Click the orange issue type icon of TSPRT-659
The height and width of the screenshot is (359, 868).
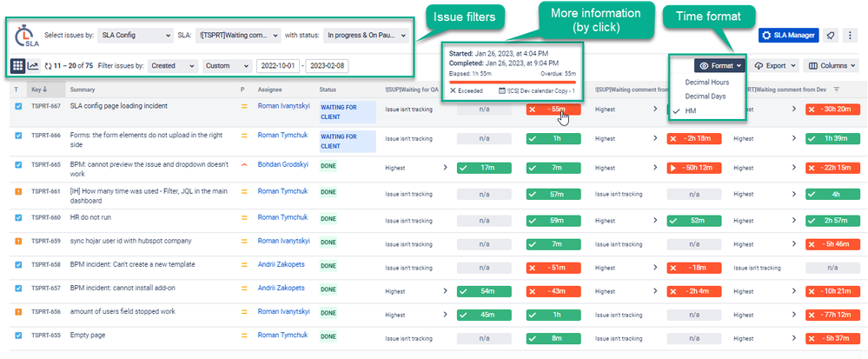17,241
